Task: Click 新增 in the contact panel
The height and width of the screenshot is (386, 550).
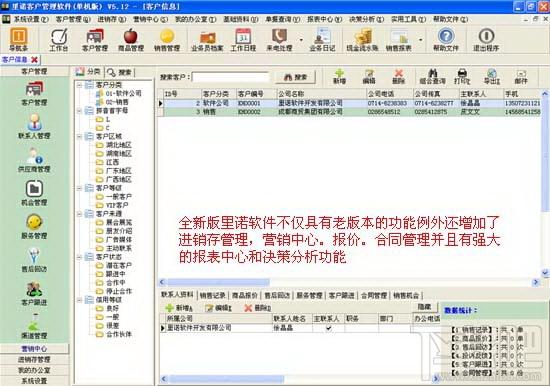Action: point(179,308)
